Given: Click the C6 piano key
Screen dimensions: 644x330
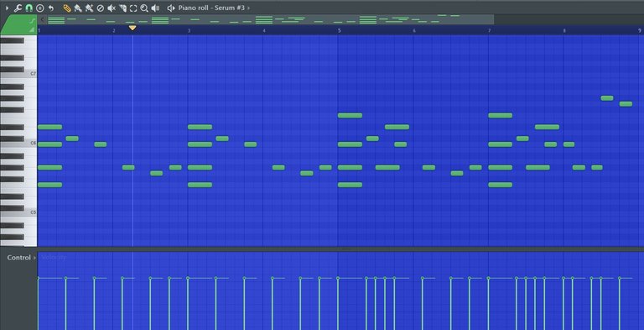Looking at the screenshot, I should pyautogui.click(x=18, y=144).
